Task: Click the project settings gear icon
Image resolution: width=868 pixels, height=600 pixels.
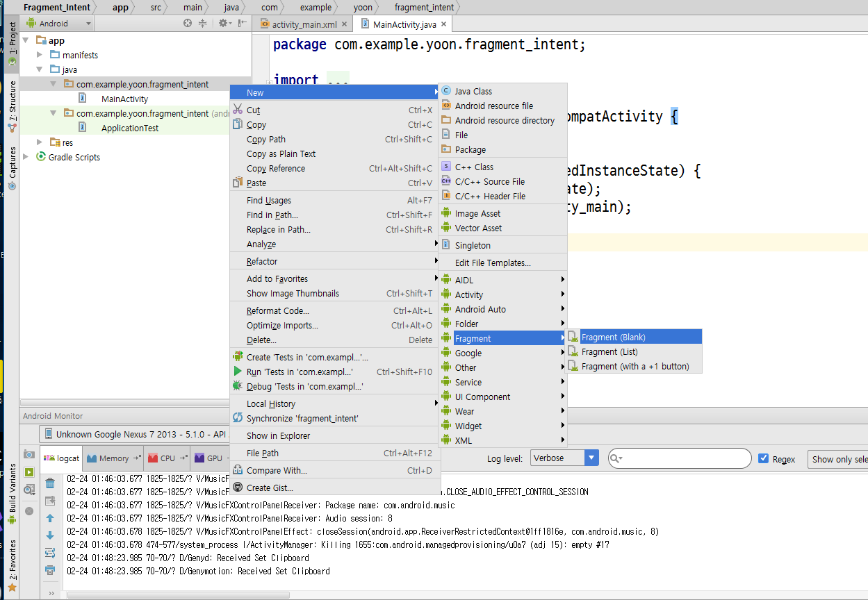Action: pyautogui.click(x=223, y=24)
